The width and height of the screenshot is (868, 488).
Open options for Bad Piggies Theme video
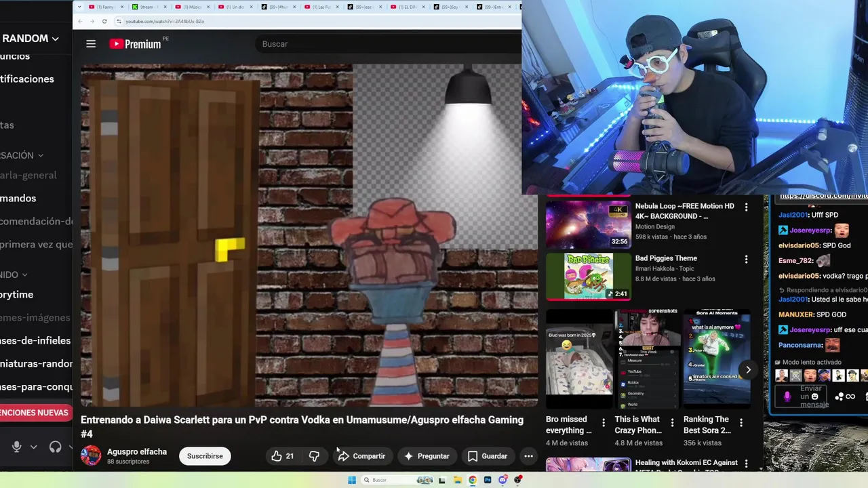[746, 260]
